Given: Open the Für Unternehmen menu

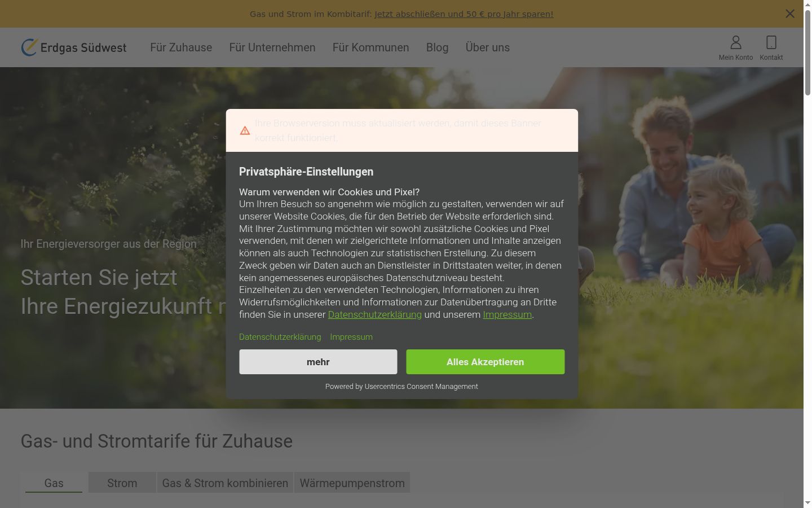Looking at the screenshot, I should (272, 47).
